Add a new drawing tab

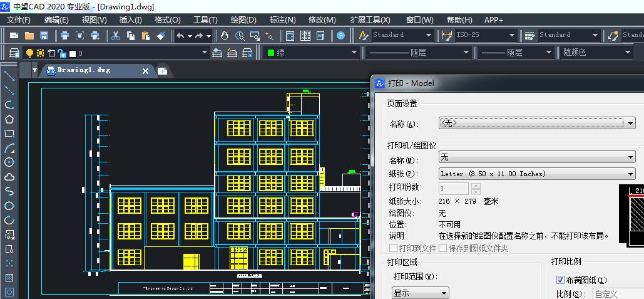point(163,71)
